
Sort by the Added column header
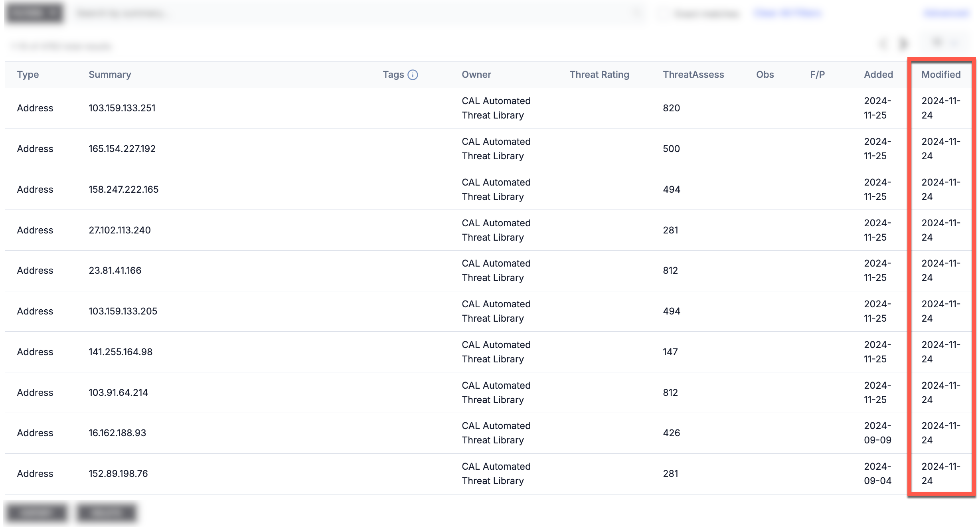(x=878, y=75)
